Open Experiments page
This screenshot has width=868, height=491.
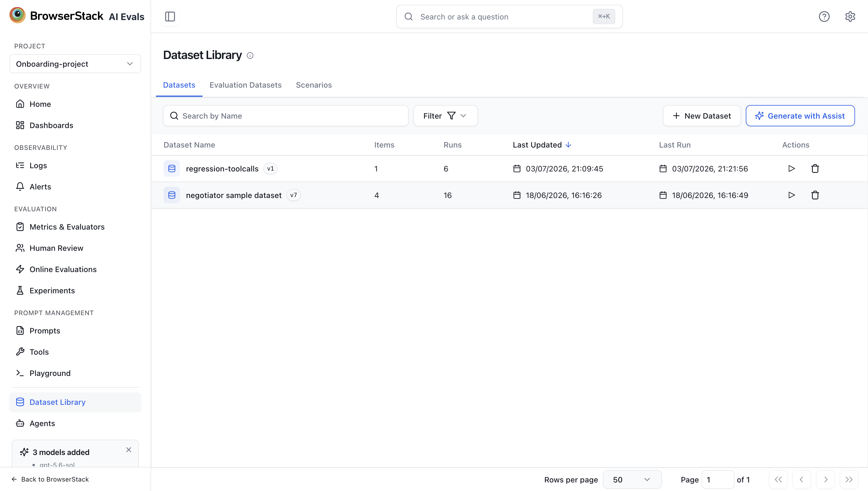pos(75,291)
